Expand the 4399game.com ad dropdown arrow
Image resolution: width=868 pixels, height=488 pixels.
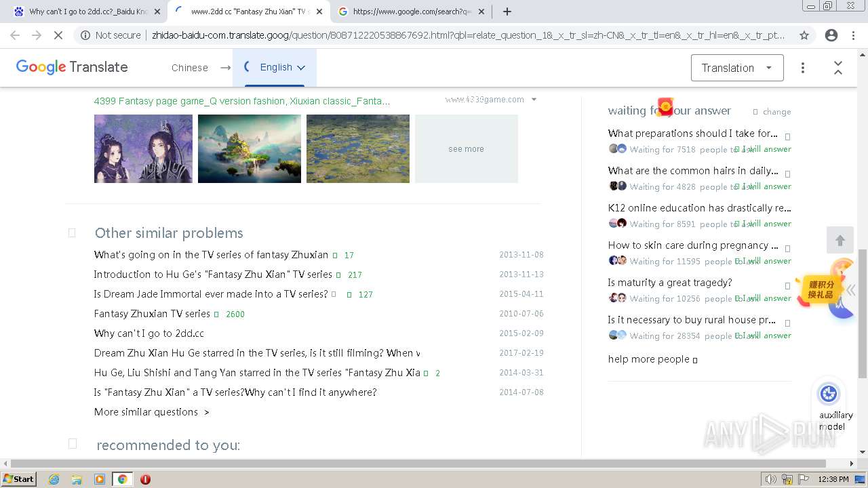[x=534, y=100]
